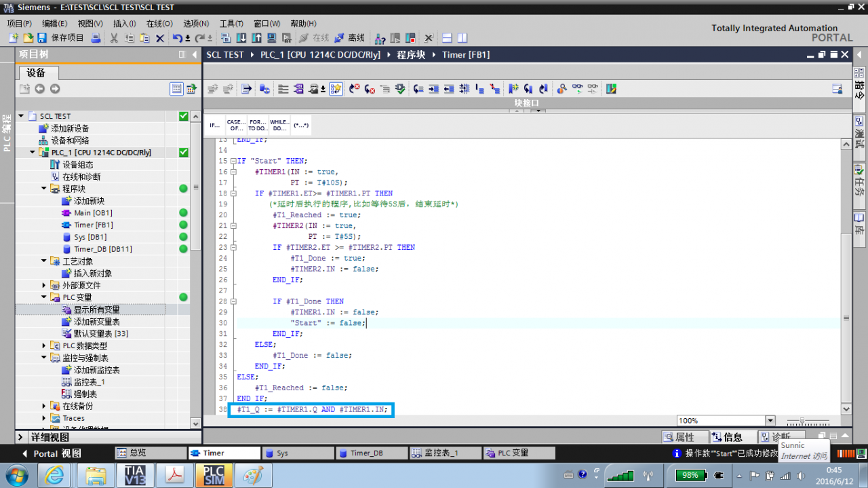
Task: Click the Open project folder icon
Action: pyautogui.click(x=28, y=38)
